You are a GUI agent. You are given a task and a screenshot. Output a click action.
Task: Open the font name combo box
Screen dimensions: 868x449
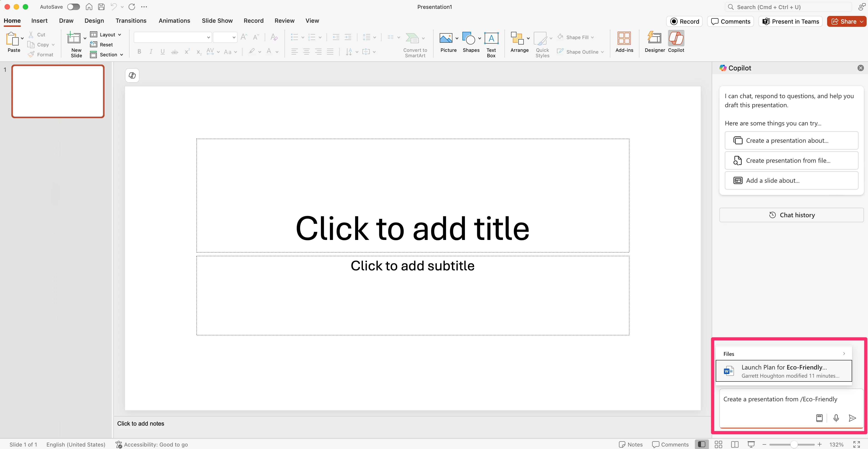click(x=172, y=37)
